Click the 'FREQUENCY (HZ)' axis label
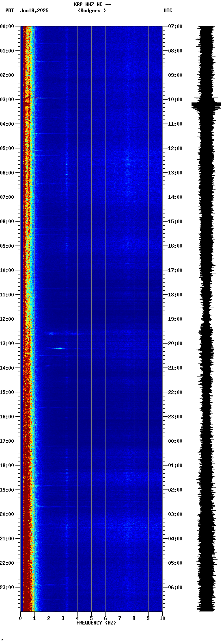Viewport: 224px width, 644px height. click(x=96, y=623)
